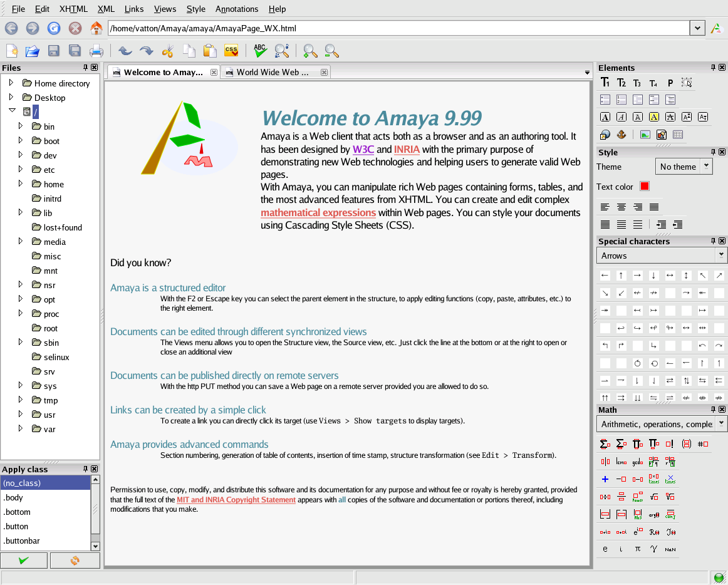Open the Views menu
Image resolution: width=728 pixels, height=585 pixels.
coord(165,9)
